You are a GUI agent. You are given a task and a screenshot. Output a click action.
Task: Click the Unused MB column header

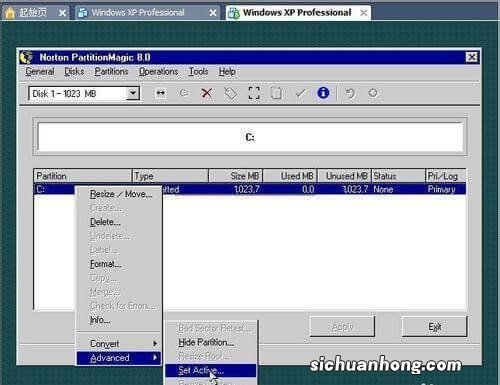[x=344, y=176]
